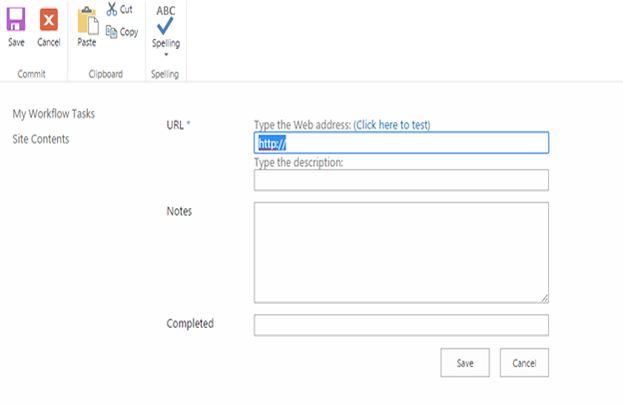Click the Completed input field
Image resolution: width=623 pixels, height=406 pixels.
[401, 325]
